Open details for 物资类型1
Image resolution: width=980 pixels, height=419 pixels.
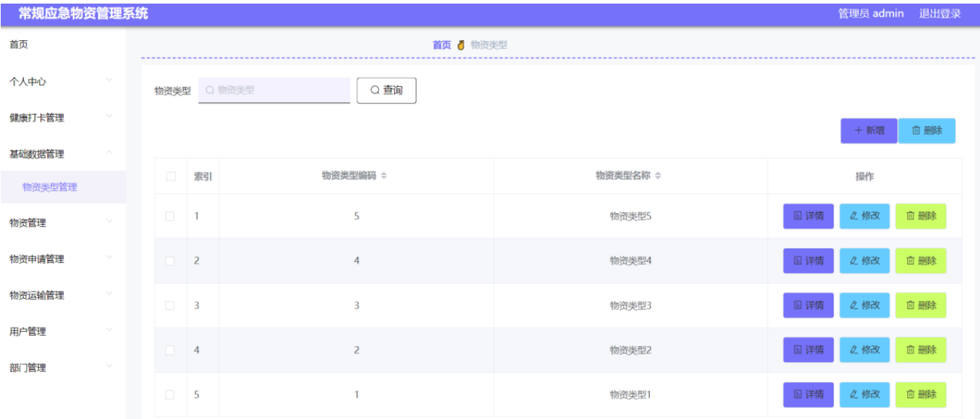pos(808,395)
